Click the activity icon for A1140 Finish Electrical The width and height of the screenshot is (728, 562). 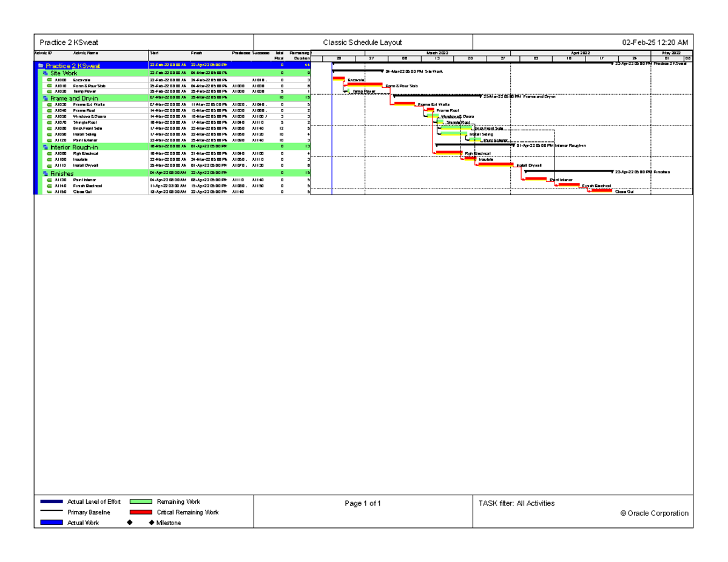tap(49, 186)
